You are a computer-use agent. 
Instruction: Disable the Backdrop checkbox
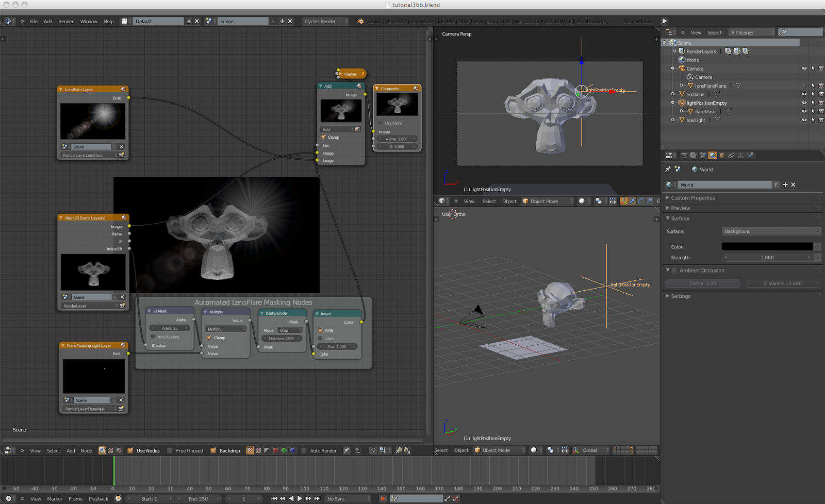[213, 450]
